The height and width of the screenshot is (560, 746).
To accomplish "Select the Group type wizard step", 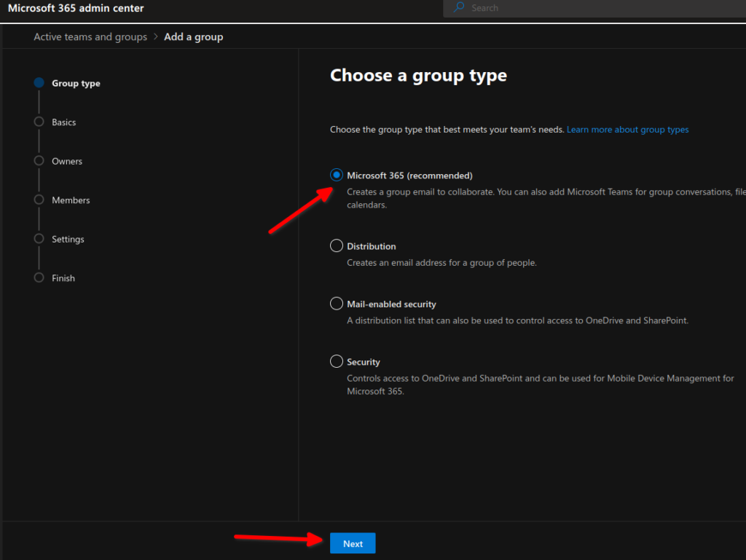I will 67,83.
